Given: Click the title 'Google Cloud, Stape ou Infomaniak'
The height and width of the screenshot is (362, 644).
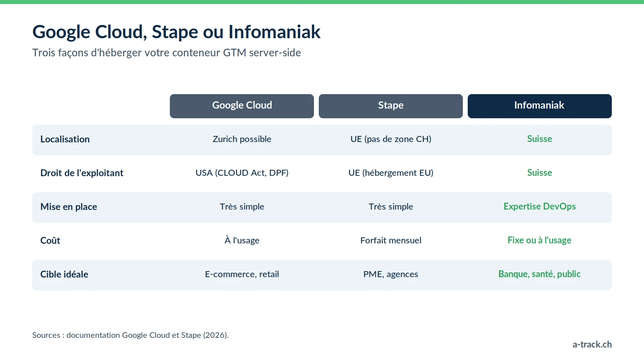Looking at the screenshot, I should click(176, 32).
